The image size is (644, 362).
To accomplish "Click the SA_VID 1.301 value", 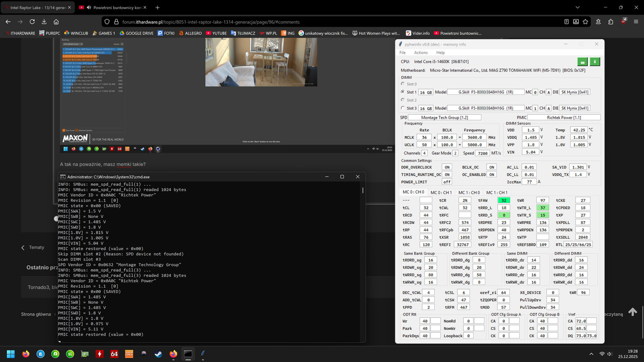I will 579,167.
